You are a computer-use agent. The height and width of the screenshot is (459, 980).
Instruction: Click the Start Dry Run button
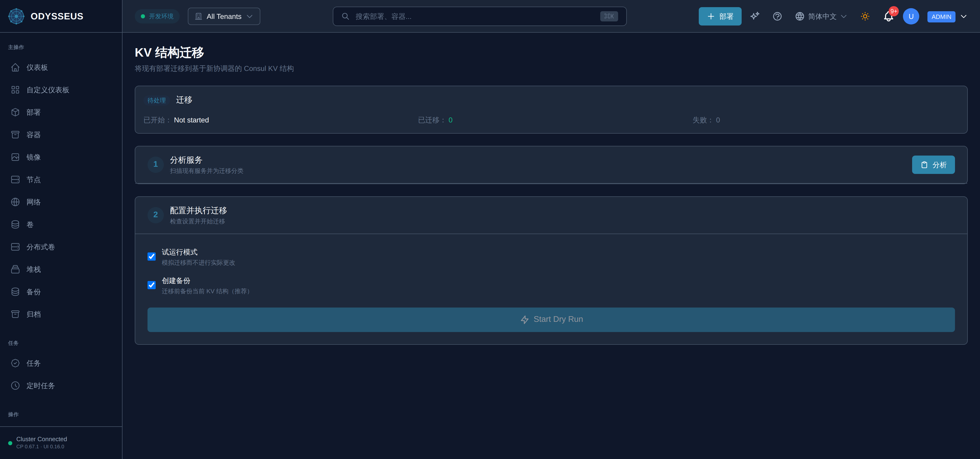551,320
